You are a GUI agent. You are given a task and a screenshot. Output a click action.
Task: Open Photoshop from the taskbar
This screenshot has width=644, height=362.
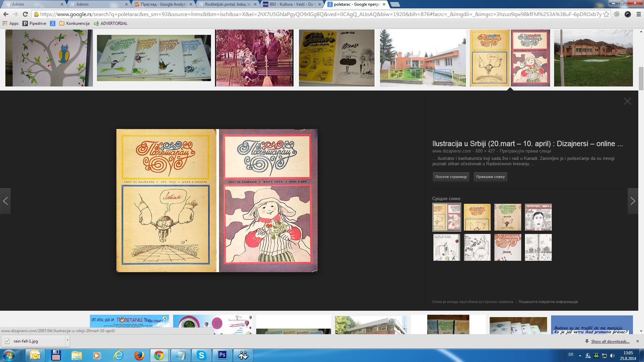(222, 355)
